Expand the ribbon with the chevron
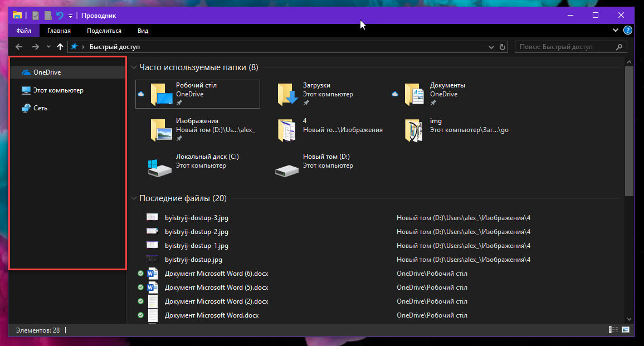Image resolution: width=644 pixels, height=346 pixels. pos(615,30)
